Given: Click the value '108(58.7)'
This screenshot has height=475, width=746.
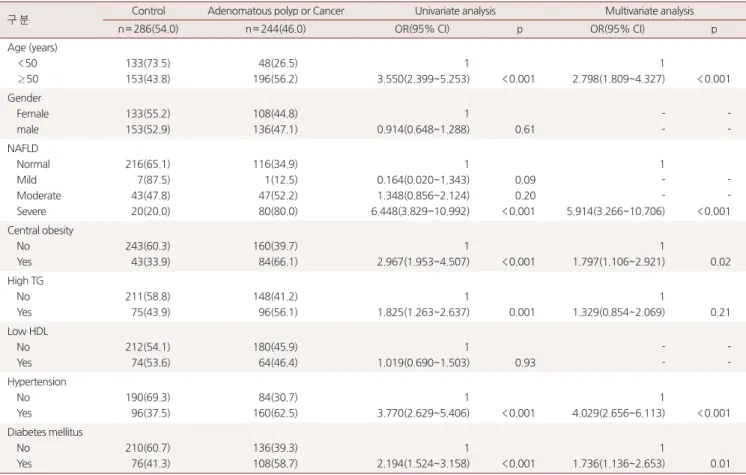Looking at the screenshot, I should coord(275,464).
